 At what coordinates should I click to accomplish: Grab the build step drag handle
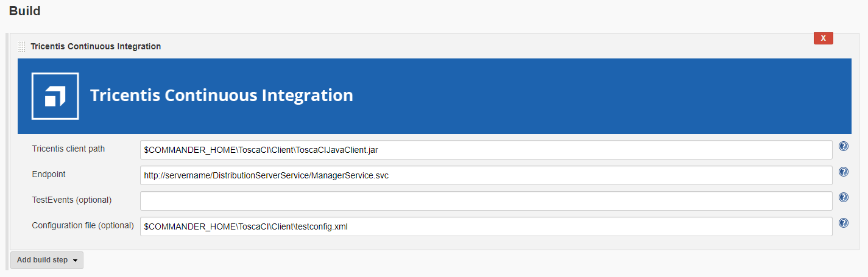tap(22, 46)
